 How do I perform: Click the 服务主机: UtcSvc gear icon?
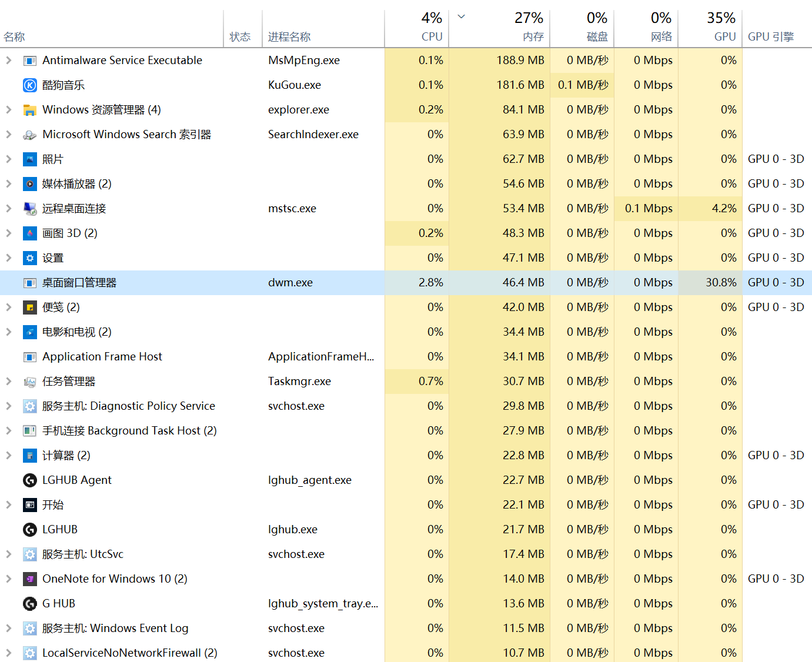[x=29, y=554]
